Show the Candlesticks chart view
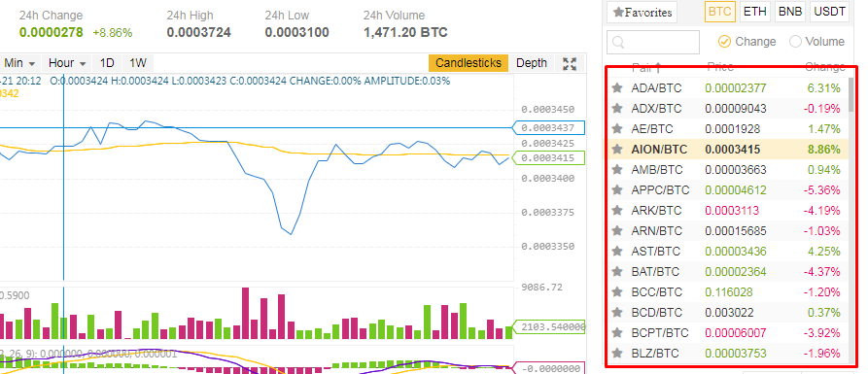 click(469, 63)
